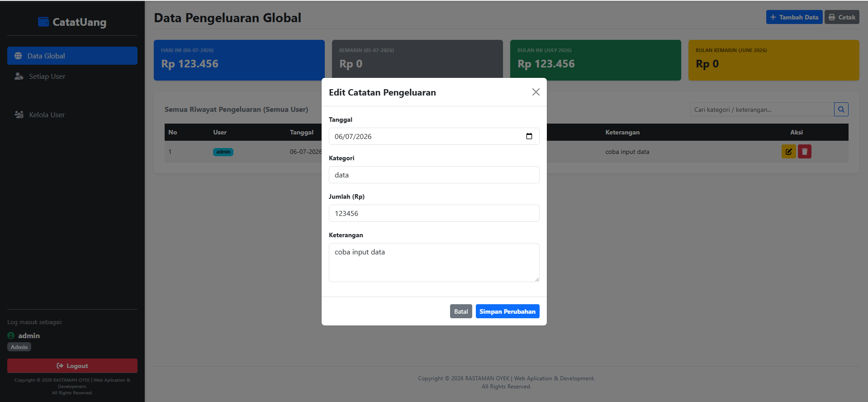
Task: Click the Keterangan textarea
Action: pyautogui.click(x=434, y=263)
